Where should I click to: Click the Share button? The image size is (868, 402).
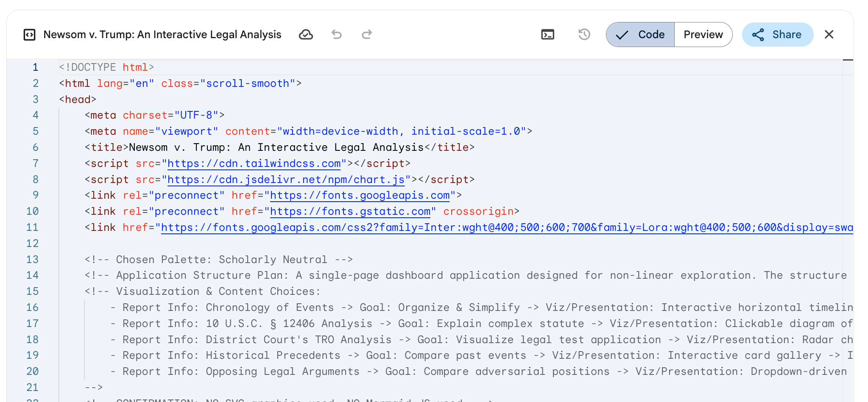(x=777, y=35)
